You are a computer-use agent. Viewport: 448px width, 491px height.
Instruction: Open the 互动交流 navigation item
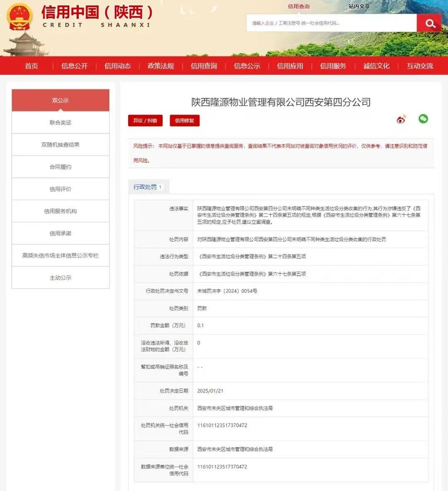point(420,66)
